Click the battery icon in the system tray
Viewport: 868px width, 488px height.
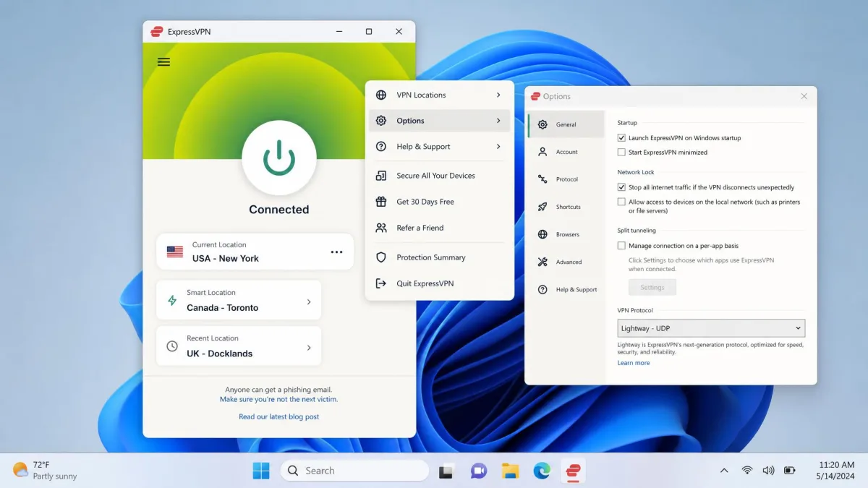coord(790,471)
